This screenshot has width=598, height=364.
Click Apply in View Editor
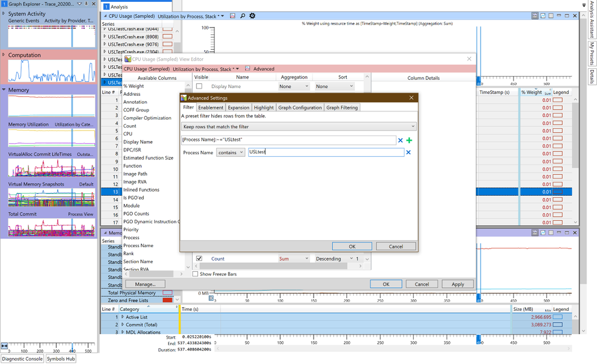(x=458, y=284)
